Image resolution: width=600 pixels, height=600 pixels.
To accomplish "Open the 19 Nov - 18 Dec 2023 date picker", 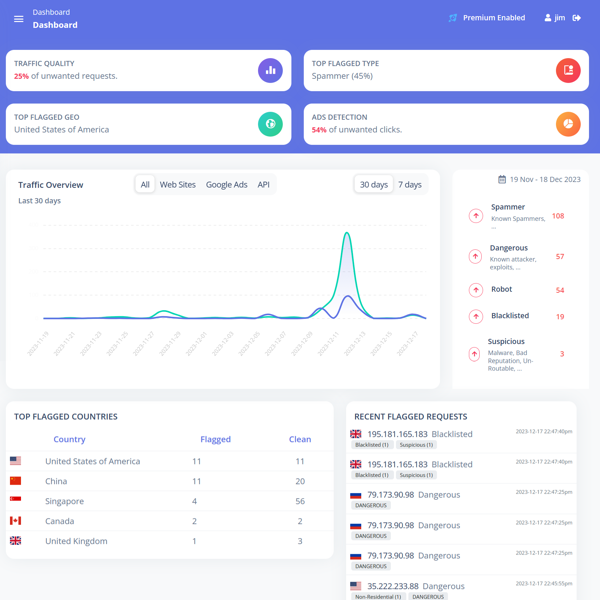I will (539, 180).
